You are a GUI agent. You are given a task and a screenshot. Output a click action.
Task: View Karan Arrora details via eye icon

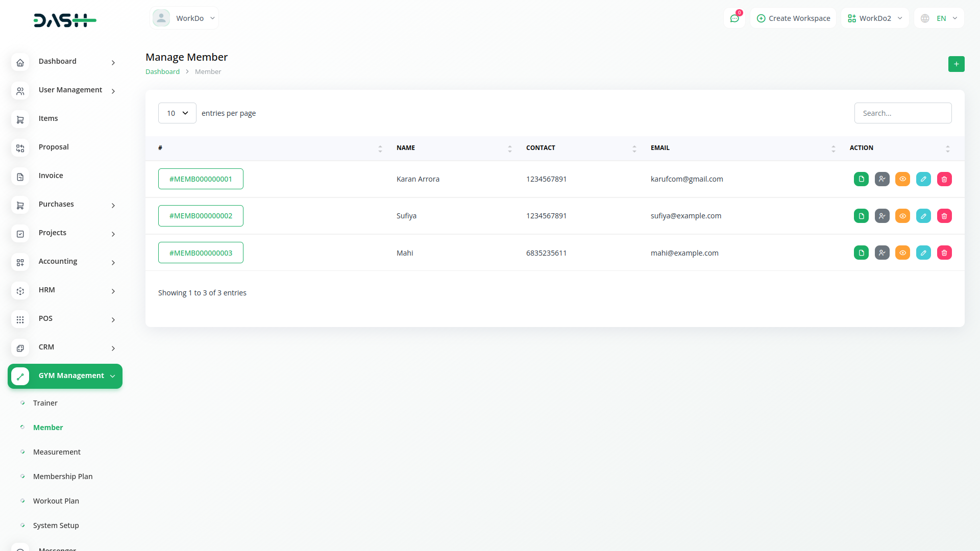coord(902,179)
